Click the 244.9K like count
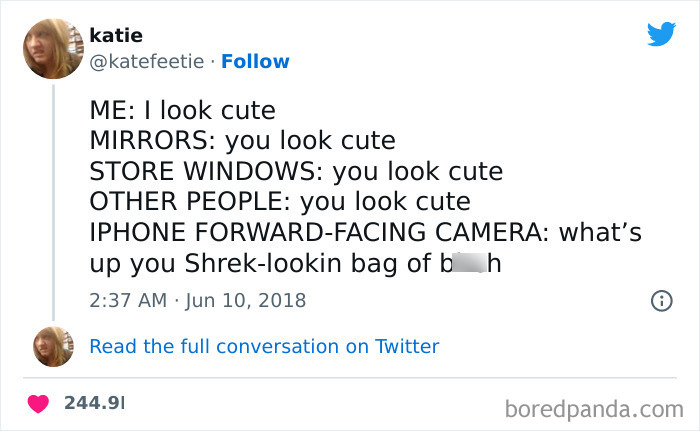This screenshot has width=700, height=431. 95,403
